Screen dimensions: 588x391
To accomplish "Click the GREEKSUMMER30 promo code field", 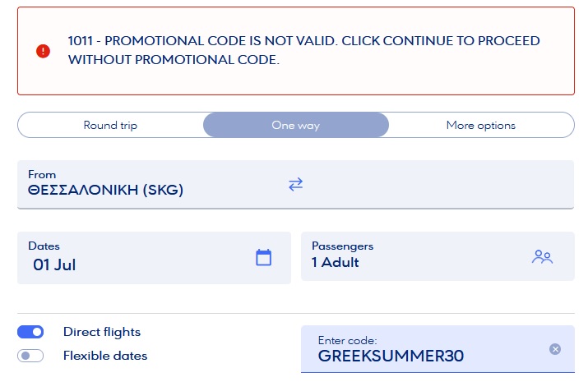I will click(438, 349).
